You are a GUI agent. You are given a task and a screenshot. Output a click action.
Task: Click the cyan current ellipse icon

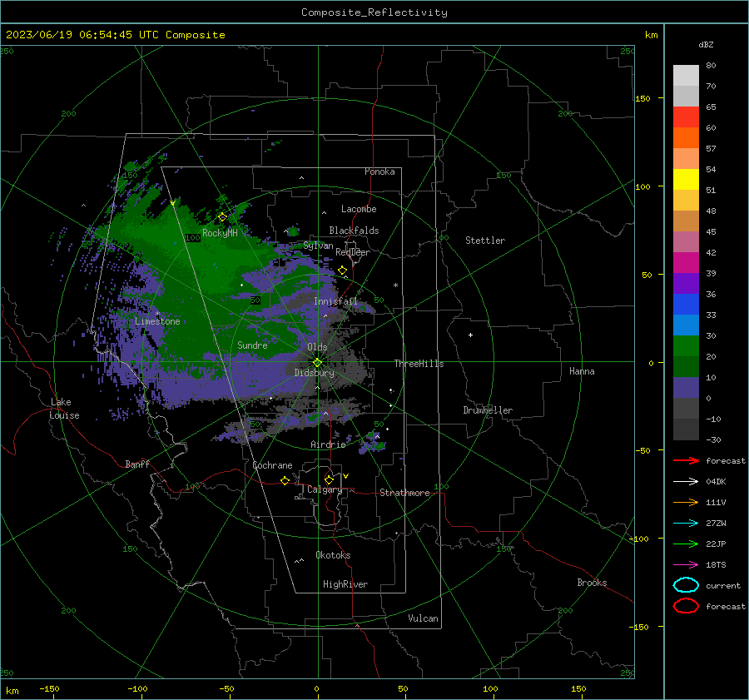[686, 585]
